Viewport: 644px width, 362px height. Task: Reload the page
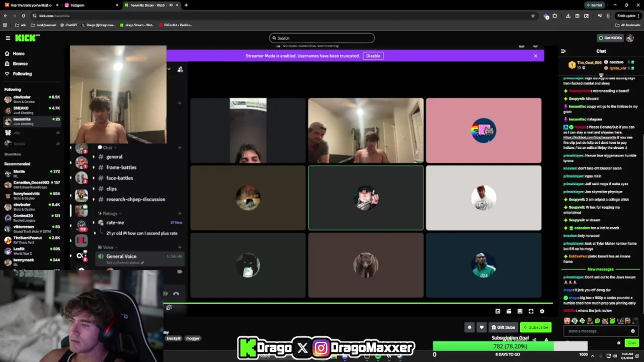pyautogui.click(x=23, y=16)
